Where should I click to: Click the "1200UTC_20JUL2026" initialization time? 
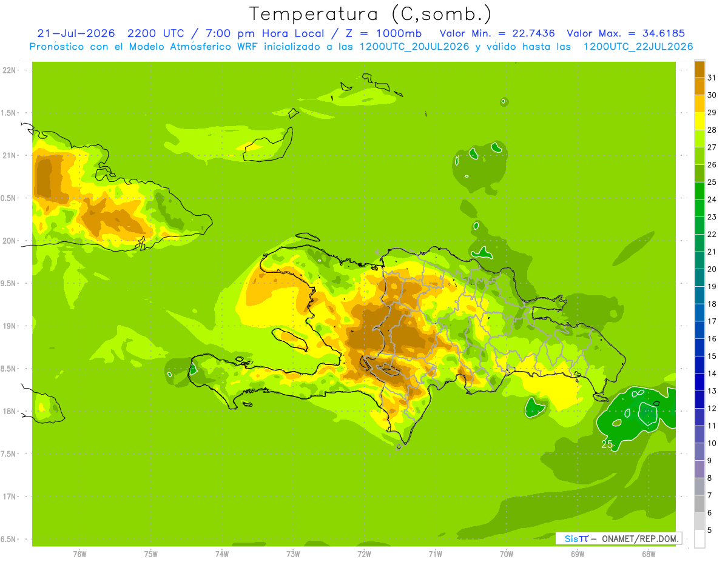point(414,47)
